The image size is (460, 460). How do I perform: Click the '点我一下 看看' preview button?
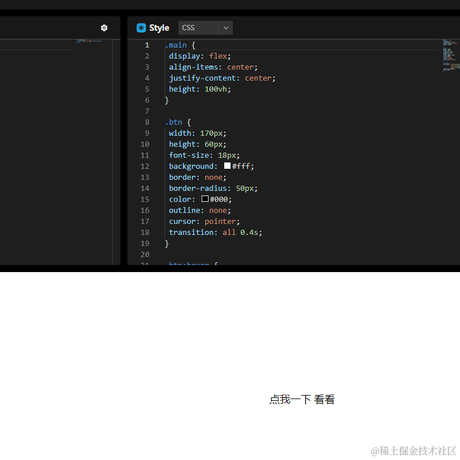(x=302, y=399)
